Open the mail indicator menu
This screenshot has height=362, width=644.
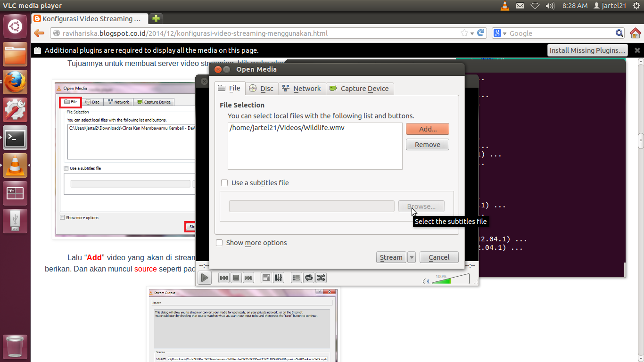click(520, 6)
